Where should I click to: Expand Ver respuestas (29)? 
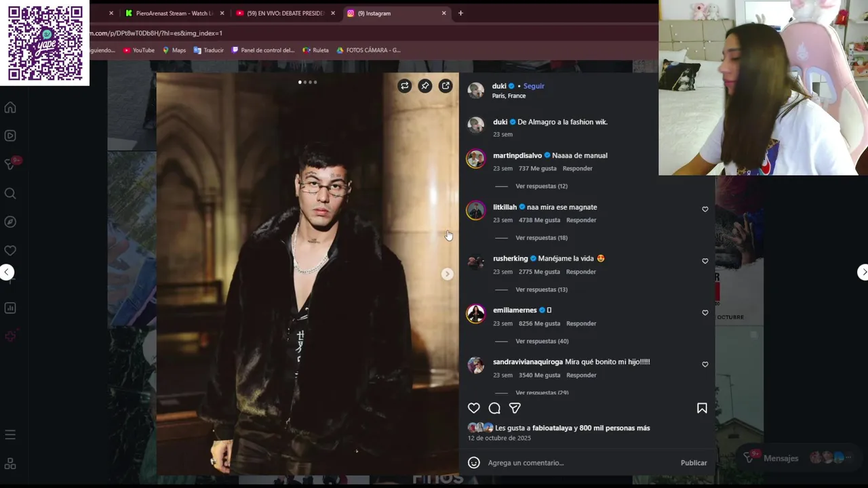pos(542,392)
